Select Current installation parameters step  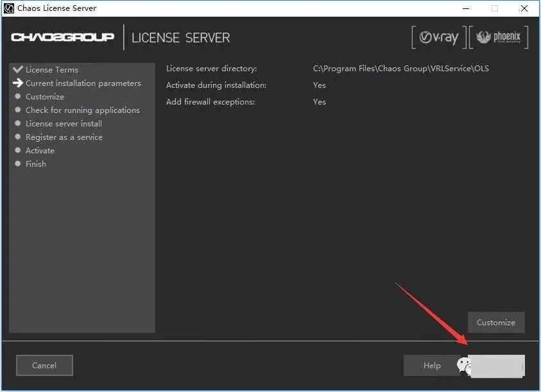[83, 83]
